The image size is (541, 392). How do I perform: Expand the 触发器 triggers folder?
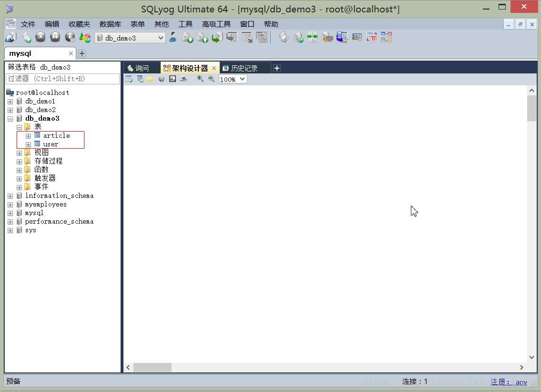click(x=20, y=179)
